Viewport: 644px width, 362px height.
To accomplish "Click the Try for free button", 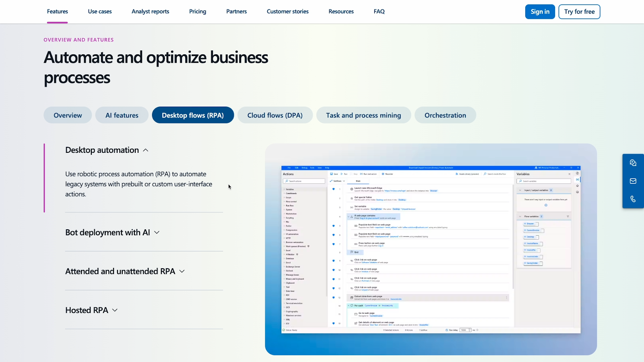I will click(579, 12).
